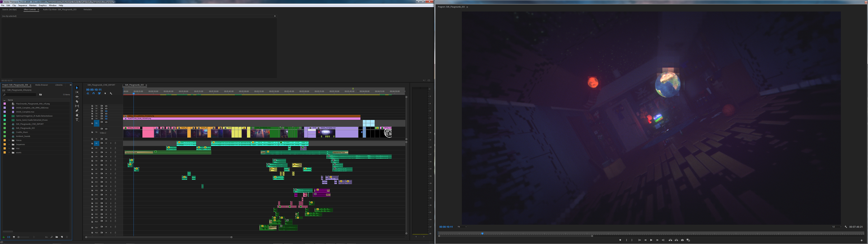Click Go to In point button
This screenshot has height=244, width=868.
click(639, 240)
